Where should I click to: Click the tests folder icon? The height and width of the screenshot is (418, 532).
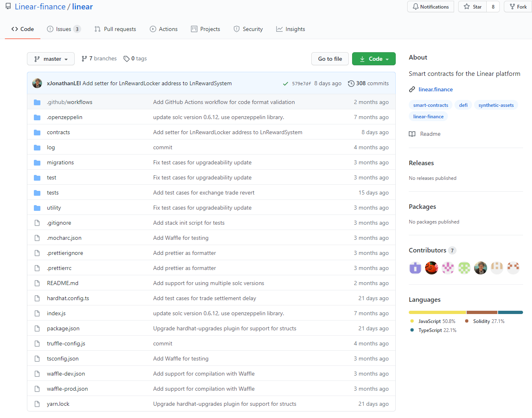tap(37, 192)
